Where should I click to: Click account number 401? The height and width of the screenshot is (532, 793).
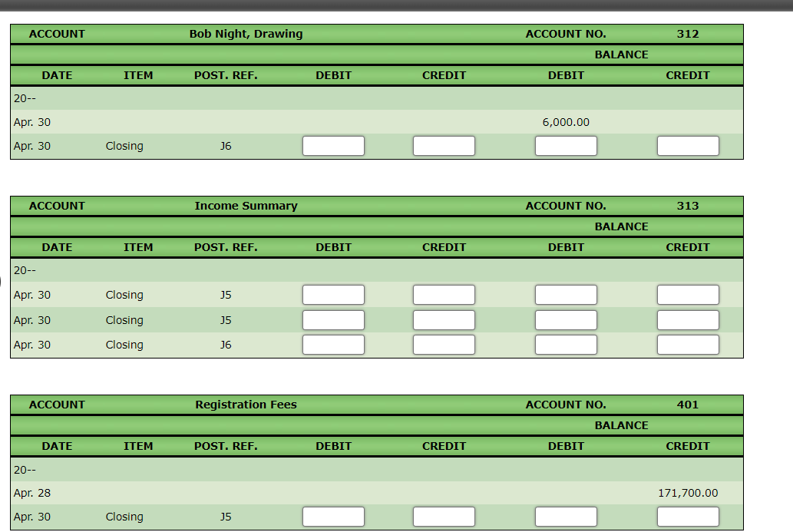pos(688,405)
